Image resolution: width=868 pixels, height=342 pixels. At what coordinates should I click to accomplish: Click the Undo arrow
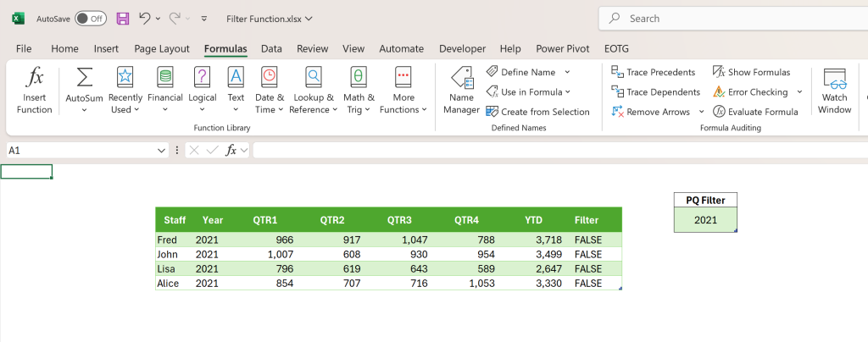(x=144, y=19)
